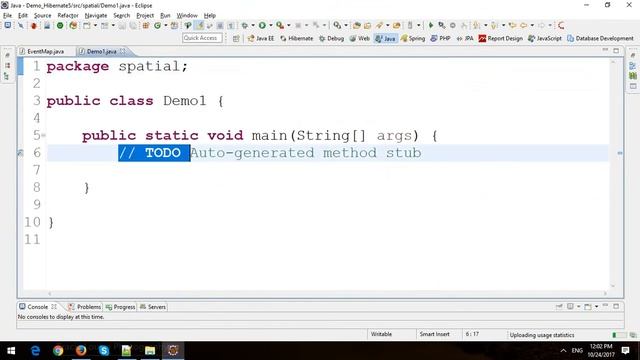The height and width of the screenshot is (360, 640).
Task: Close the Demo1.java editor tab
Action: pyautogui.click(x=122, y=51)
